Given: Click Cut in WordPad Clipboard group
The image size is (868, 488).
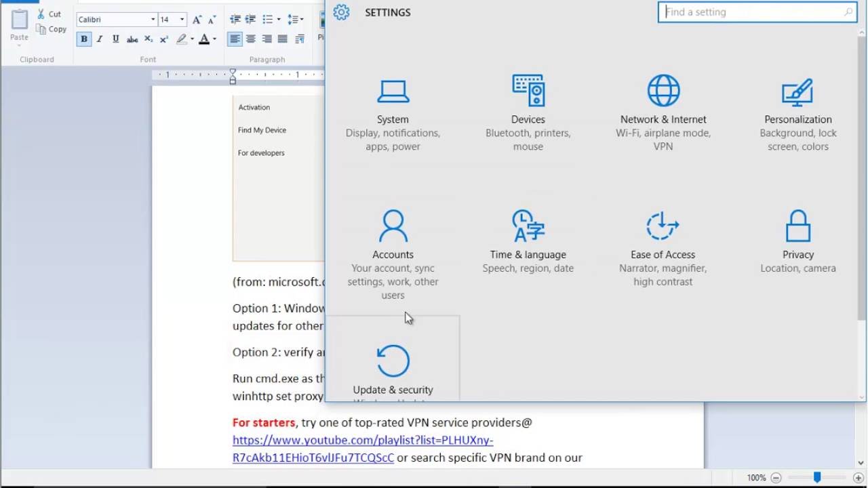Looking at the screenshot, I should click(49, 14).
